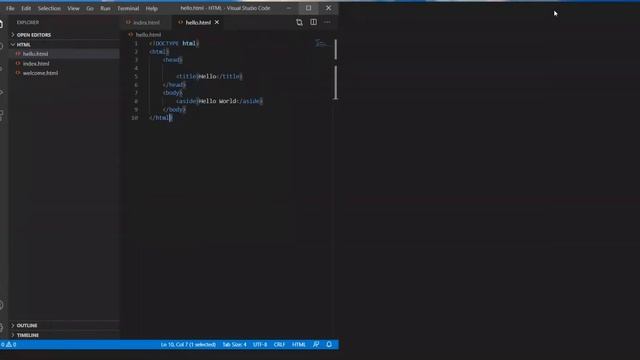Minimize the Visual Studio Code window
The image size is (640, 360).
point(289,8)
